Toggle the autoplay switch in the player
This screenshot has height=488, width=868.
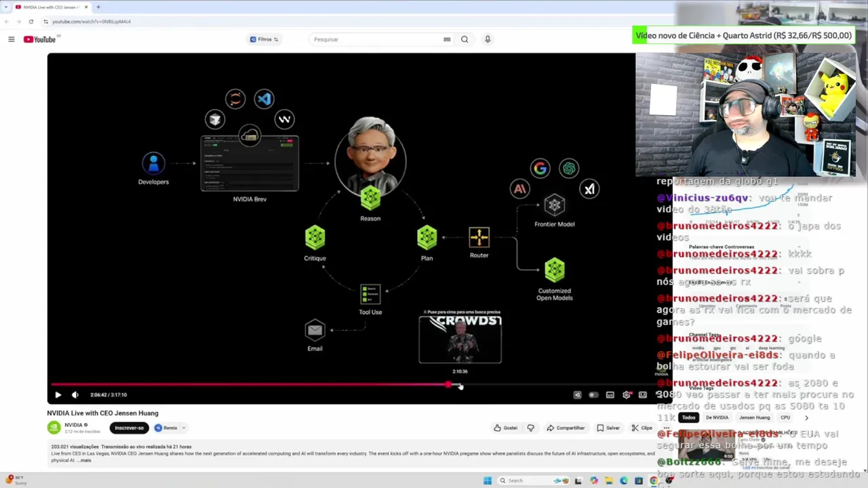coord(594,394)
